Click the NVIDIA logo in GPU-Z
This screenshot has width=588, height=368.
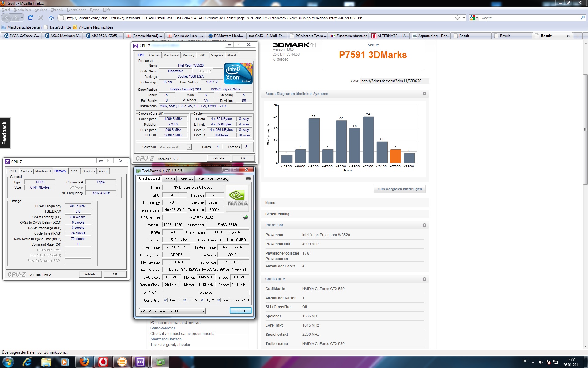tap(237, 198)
